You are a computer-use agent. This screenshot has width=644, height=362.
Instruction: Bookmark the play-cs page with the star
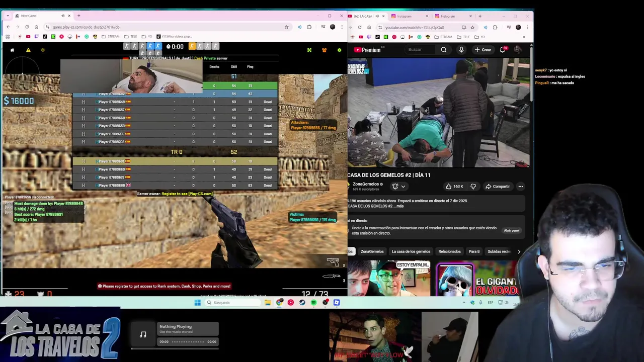coord(287,27)
